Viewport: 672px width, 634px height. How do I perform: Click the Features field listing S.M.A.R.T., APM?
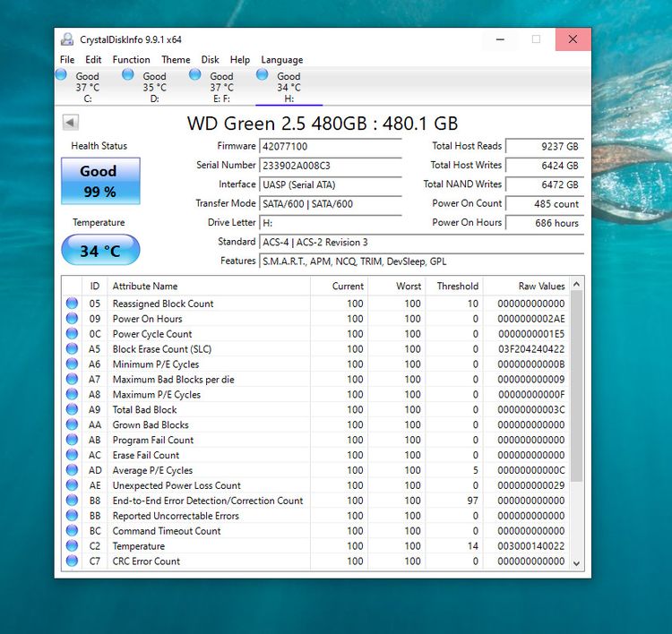pyautogui.click(x=421, y=261)
